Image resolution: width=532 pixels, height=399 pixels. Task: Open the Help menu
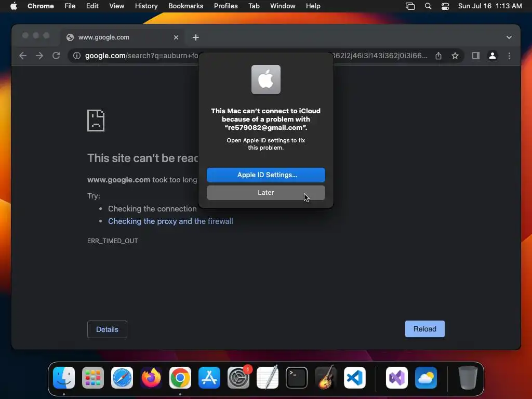(313, 6)
